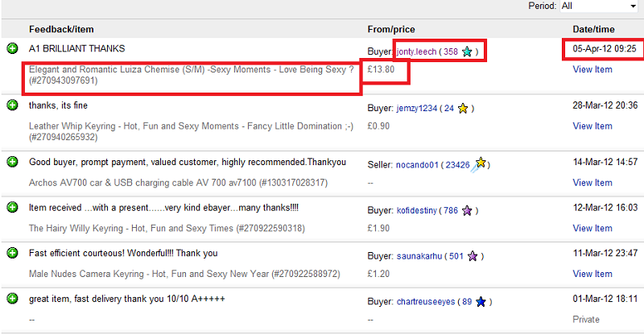Click the yellow star next to jemzy1234's score
This screenshot has width=644, height=335.
pyautogui.click(x=463, y=108)
